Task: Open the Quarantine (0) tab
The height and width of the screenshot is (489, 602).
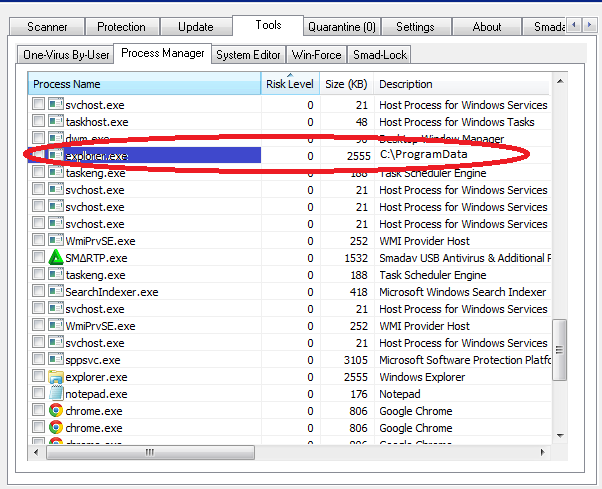Action: coord(342,27)
